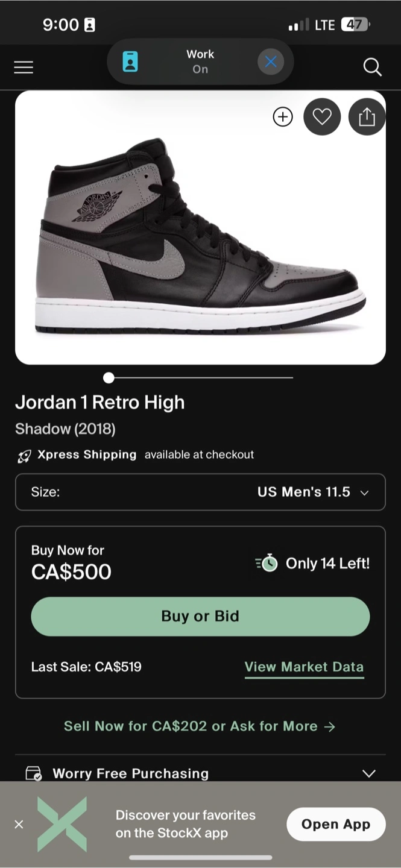Tap the search magnifier icon
401x868 pixels.
372,68
